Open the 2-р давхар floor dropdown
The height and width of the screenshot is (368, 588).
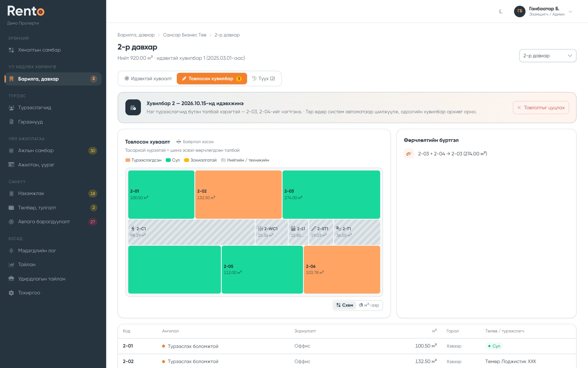[547, 56]
